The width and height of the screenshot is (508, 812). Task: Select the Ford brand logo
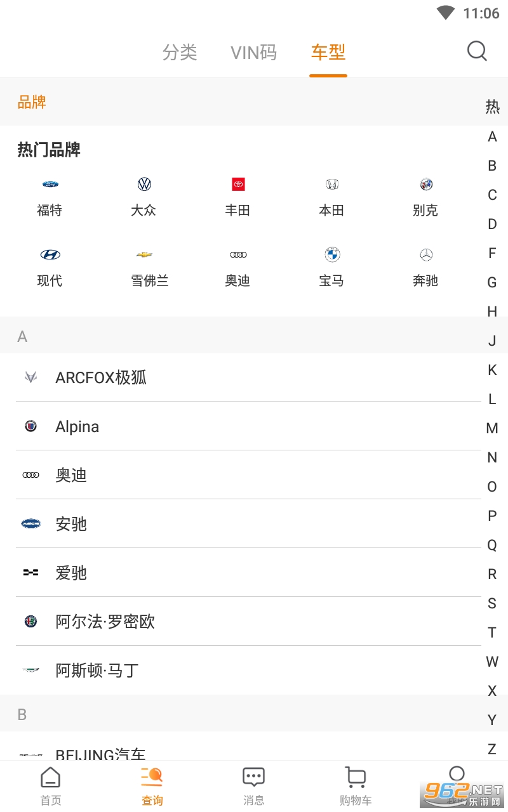[x=50, y=185]
